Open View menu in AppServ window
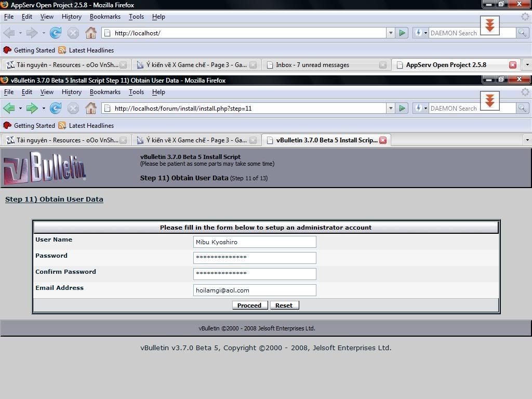 [47, 17]
